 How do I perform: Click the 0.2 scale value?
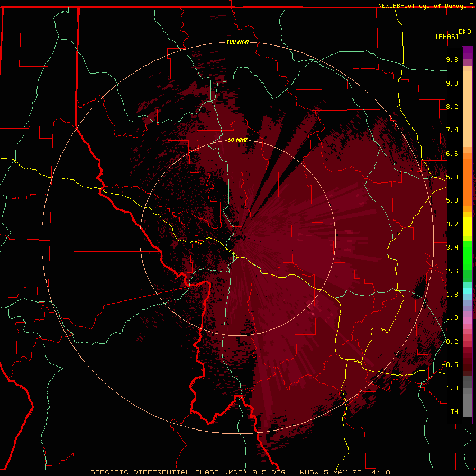pyautogui.click(x=452, y=342)
